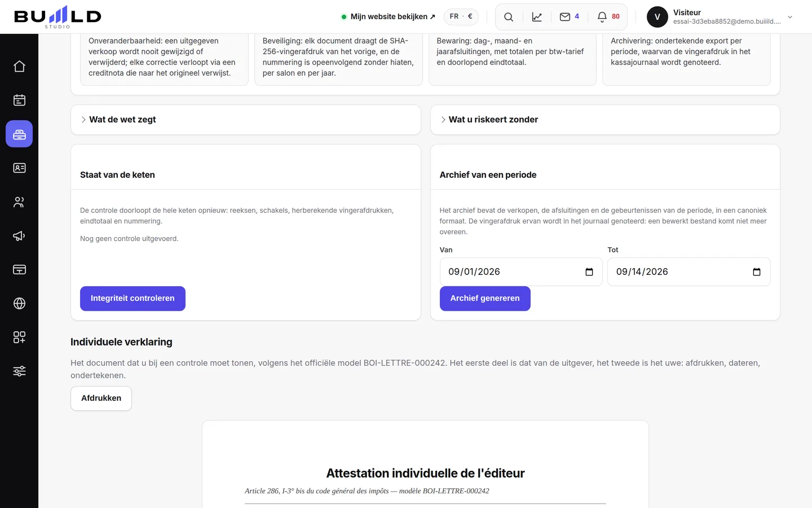
Task: Click the 'Afdrukken' button
Action: point(101,398)
